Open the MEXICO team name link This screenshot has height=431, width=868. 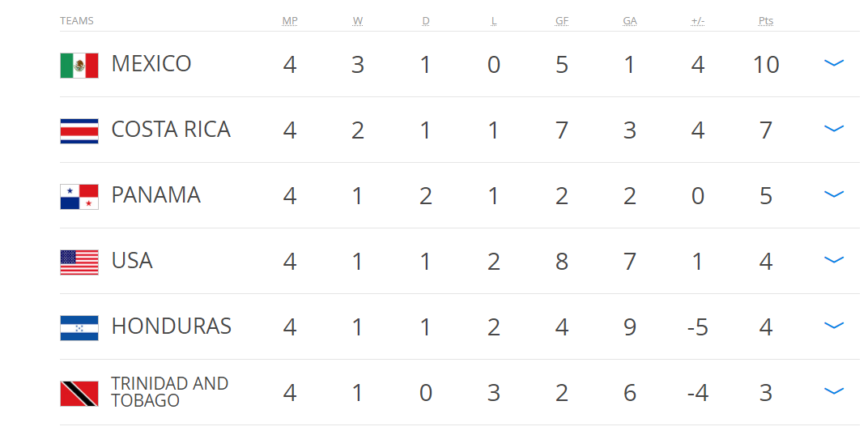click(x=151, y=64)
